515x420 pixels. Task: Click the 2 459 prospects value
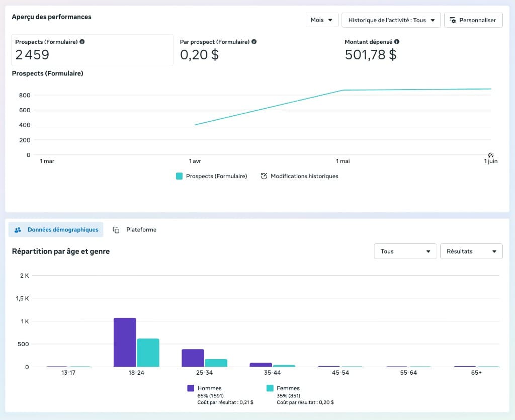(32, 55)
